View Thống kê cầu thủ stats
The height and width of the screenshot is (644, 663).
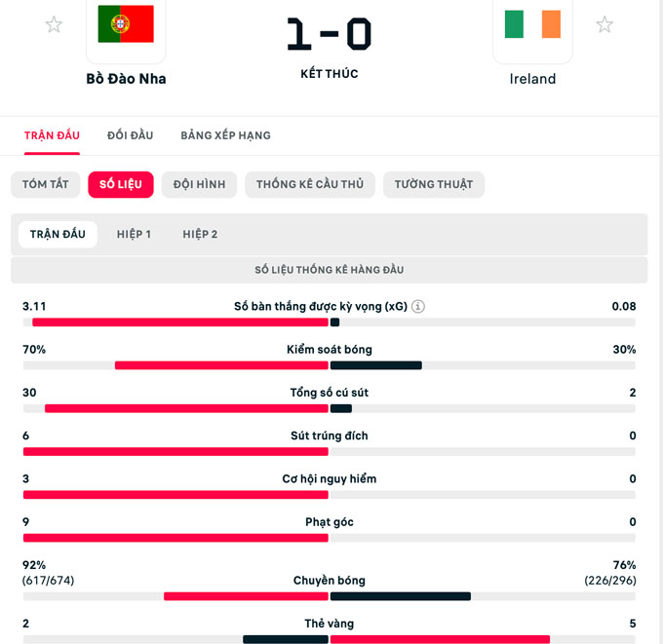tap(310, 184)
